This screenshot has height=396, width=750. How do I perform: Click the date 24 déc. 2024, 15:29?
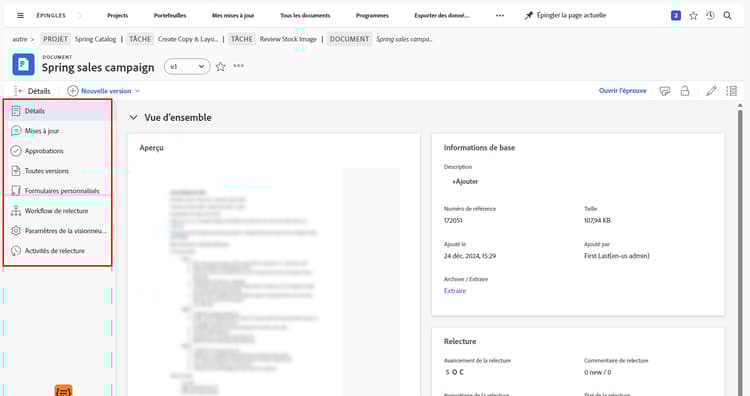click(470, 256)
